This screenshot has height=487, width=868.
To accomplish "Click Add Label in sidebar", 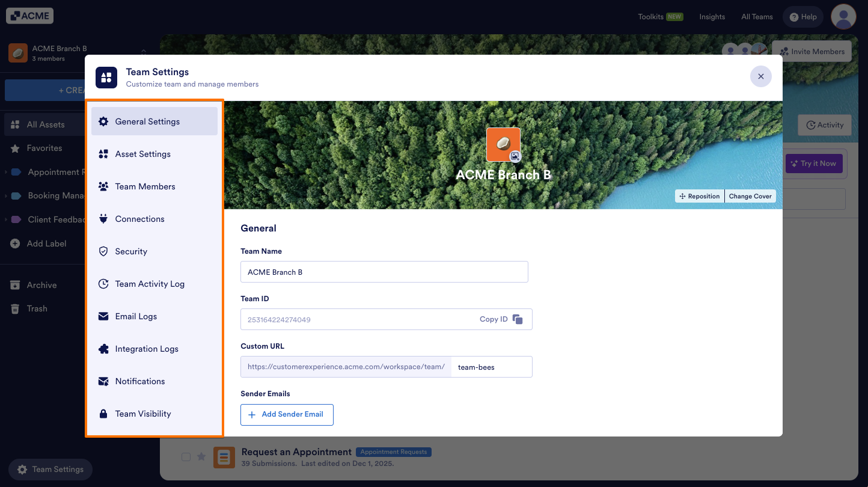I will click(x=38, y=243).
